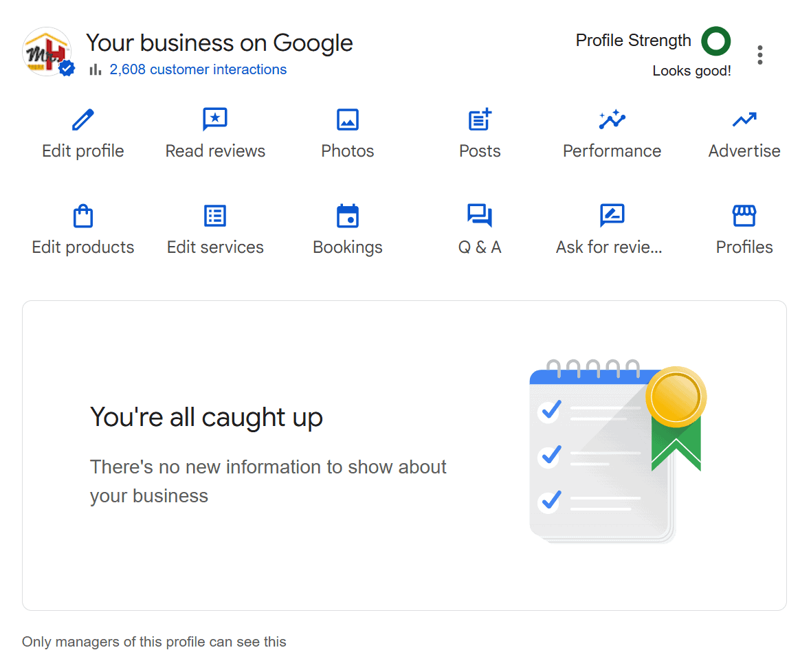Expand the three-dot more options menu
The height and width of the screenshot is (672, 811).
759,55
